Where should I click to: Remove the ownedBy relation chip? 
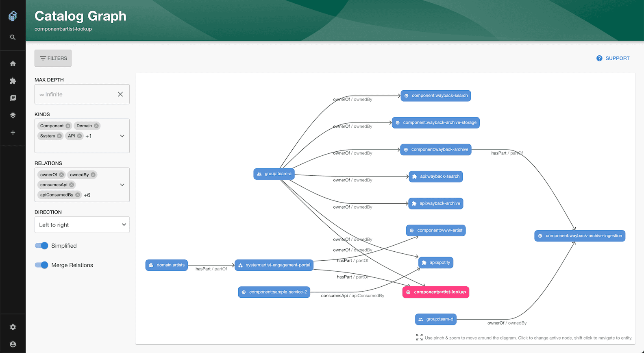tap(93, 174)
